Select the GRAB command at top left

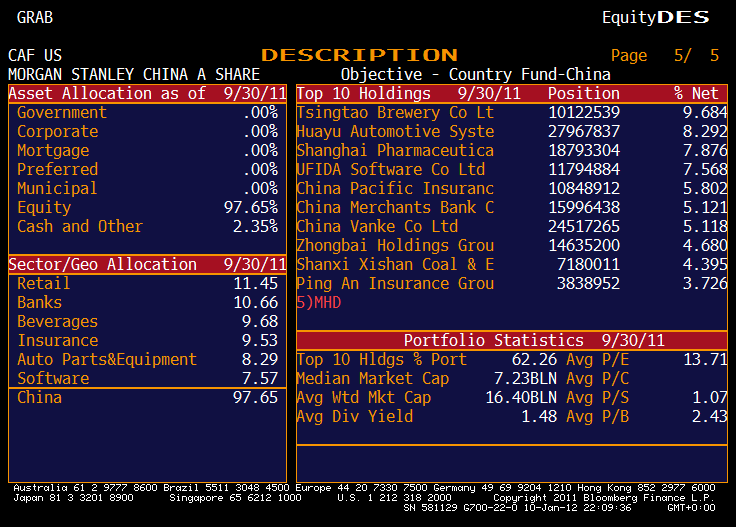tap(35, 17)
